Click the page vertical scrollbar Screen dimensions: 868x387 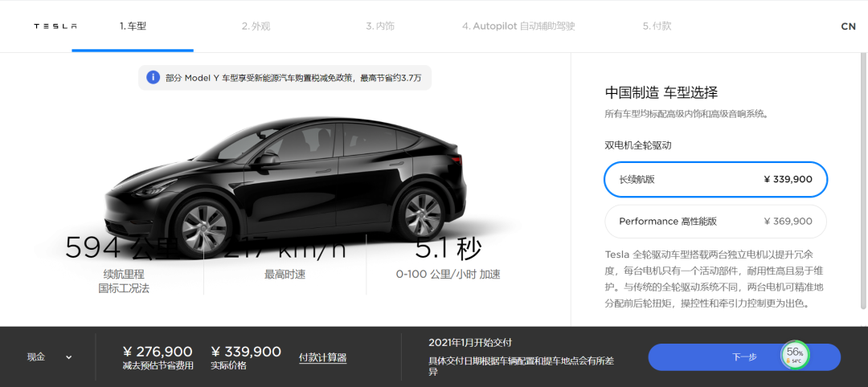(863, 180)
